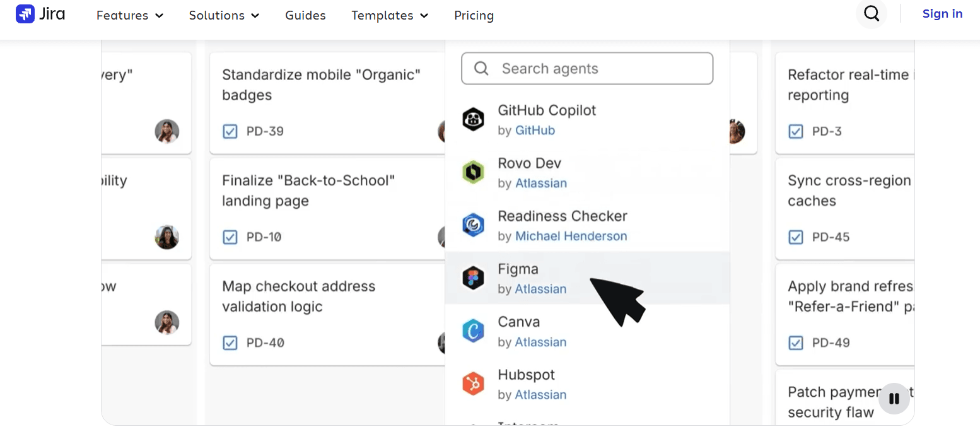Follow the Michael Henderson author link
The image size is (980, 434).
(571, 237)
